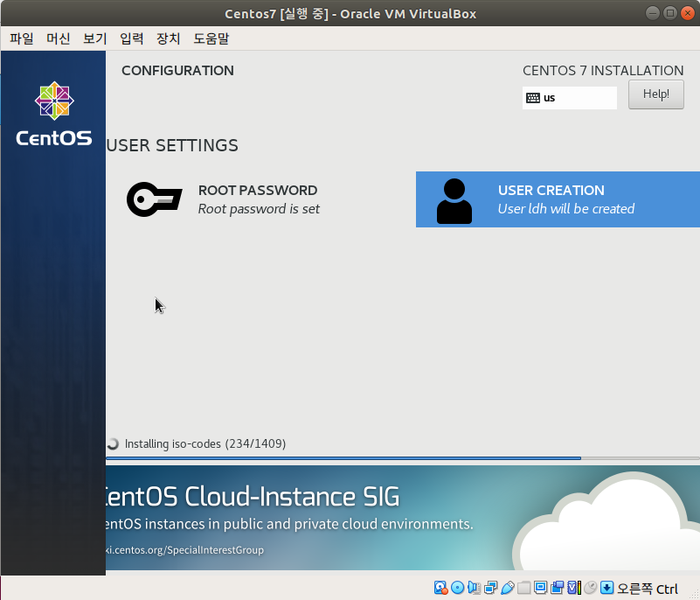The height and width of the screenshot is (600, 700).
Task: Click the us keyboard layout field
Action: 570,98
